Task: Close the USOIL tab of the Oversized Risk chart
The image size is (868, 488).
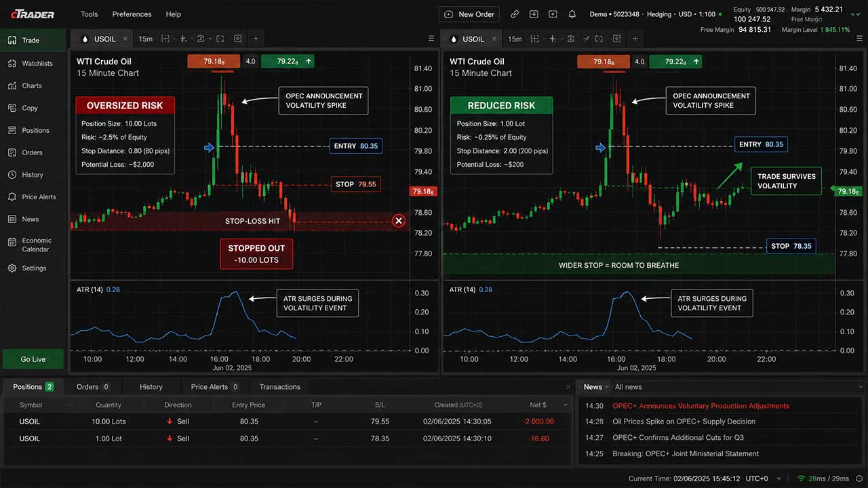Action: tap(125, 39)
